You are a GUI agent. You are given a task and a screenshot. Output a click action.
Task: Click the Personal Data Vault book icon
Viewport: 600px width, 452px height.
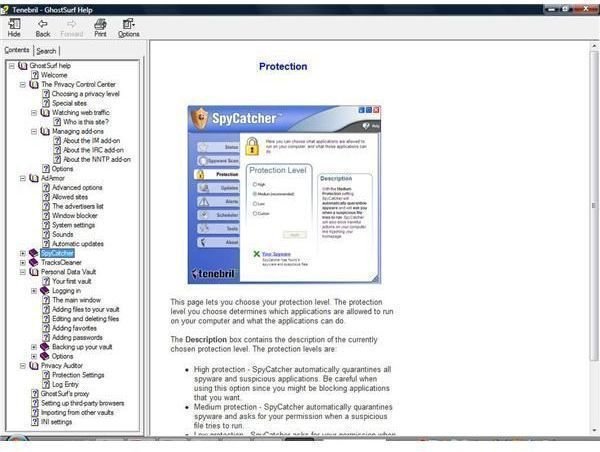34,272
